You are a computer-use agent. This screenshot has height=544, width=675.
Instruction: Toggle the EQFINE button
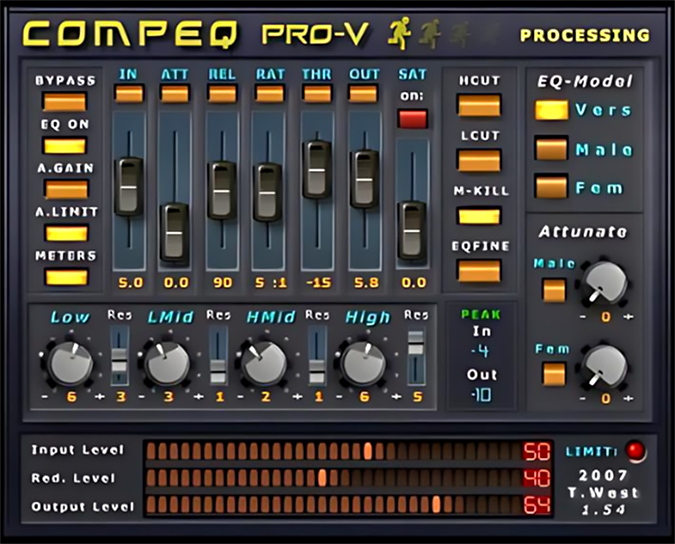coord(479,271)
